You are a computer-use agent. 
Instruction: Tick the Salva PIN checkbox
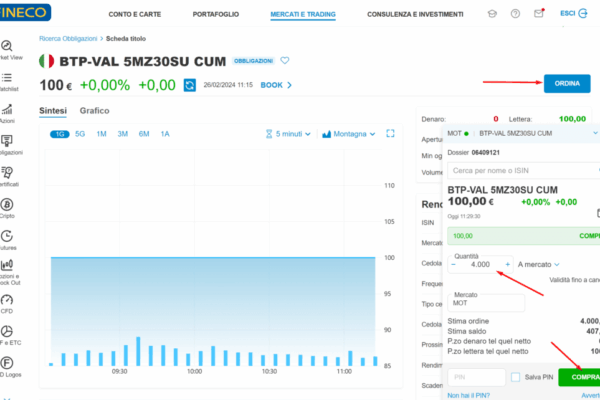(516, 377)
